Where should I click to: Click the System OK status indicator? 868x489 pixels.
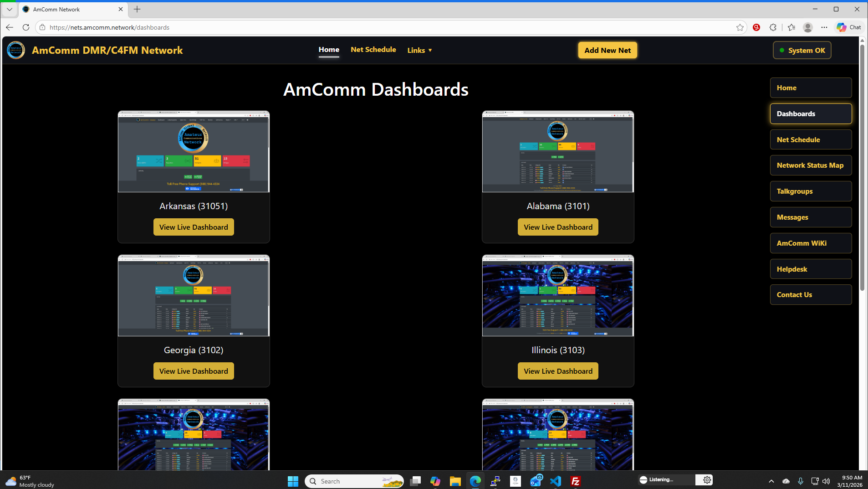(x=802, y=50)
